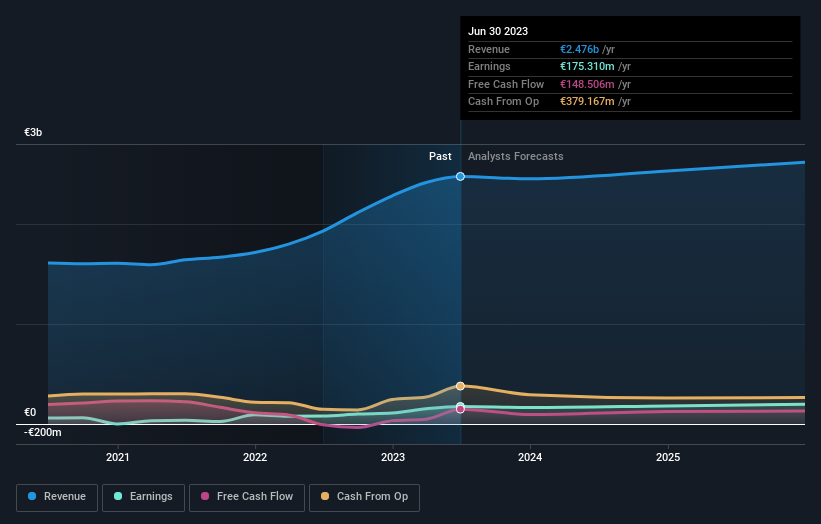Click the Analysts Forecasts label
This screenshot has height=524, width=821.
(516, 157)
